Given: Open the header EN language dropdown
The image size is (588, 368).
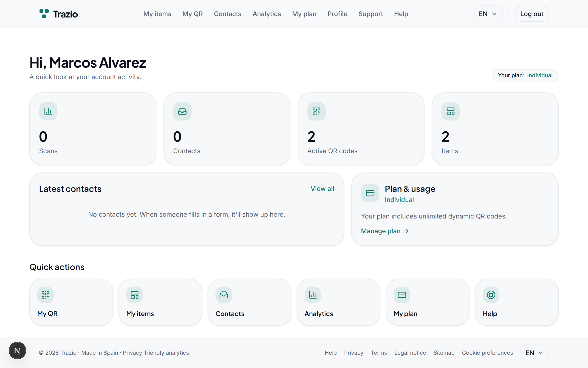Looking at the screenshot, I should tap(488, 14).
